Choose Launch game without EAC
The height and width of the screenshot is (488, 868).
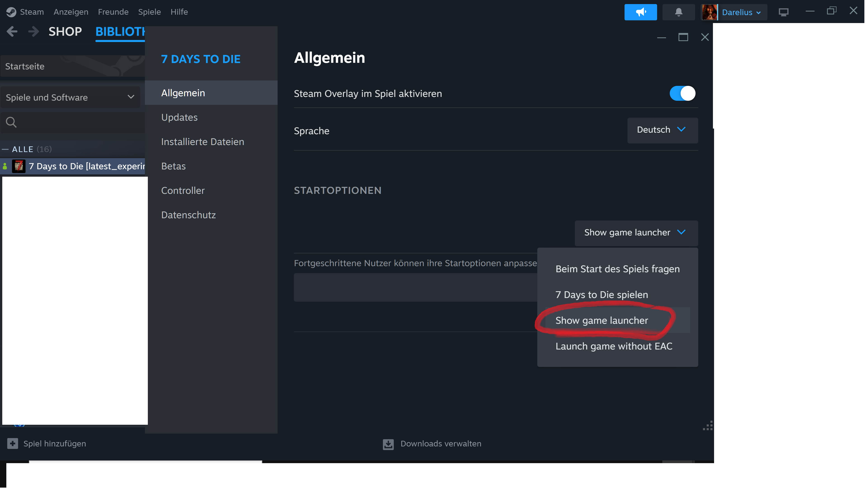pos(617,346)
